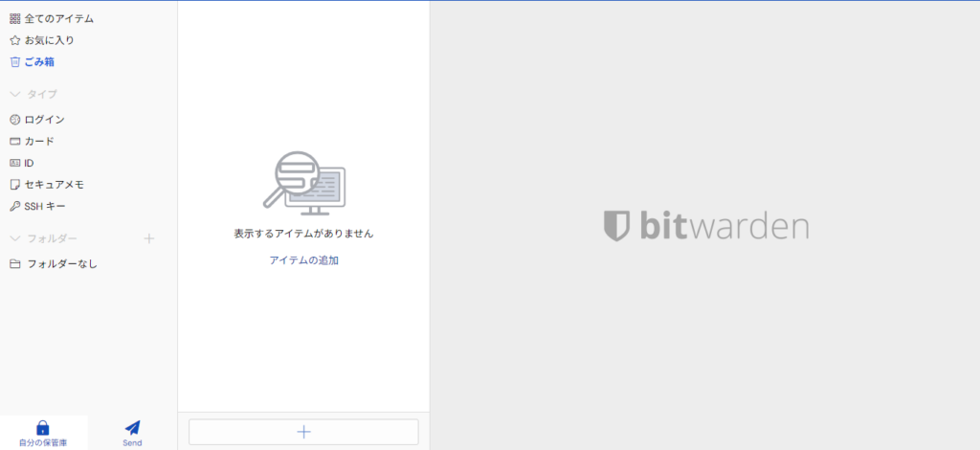
Task: Filter by ログイン type
Action: coord(44,120)
